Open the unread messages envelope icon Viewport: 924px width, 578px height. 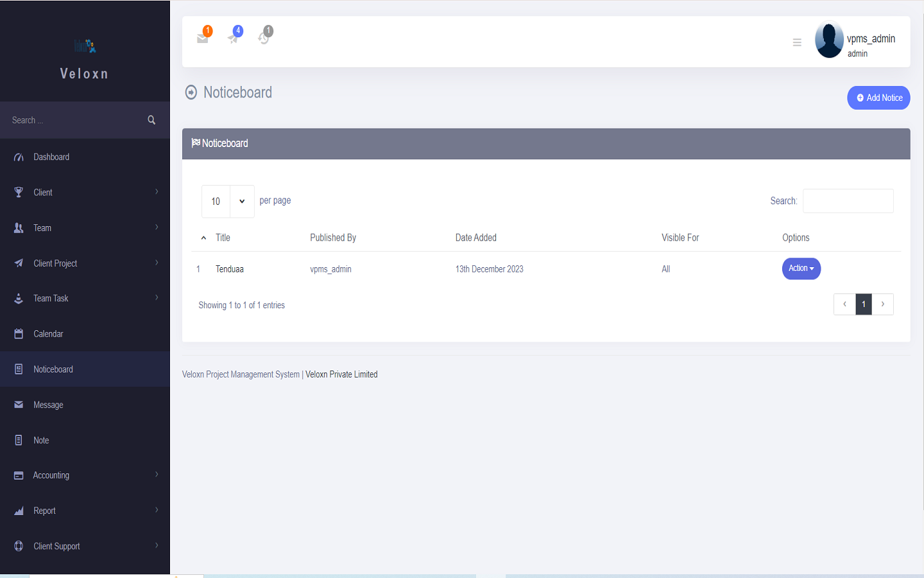203,37
